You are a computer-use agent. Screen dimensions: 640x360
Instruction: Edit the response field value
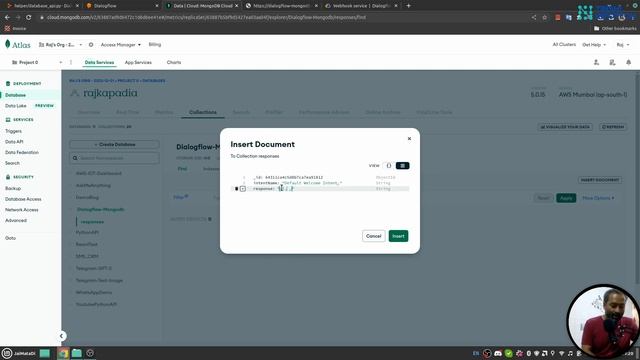pyautogui.click(x=286, y=189)
